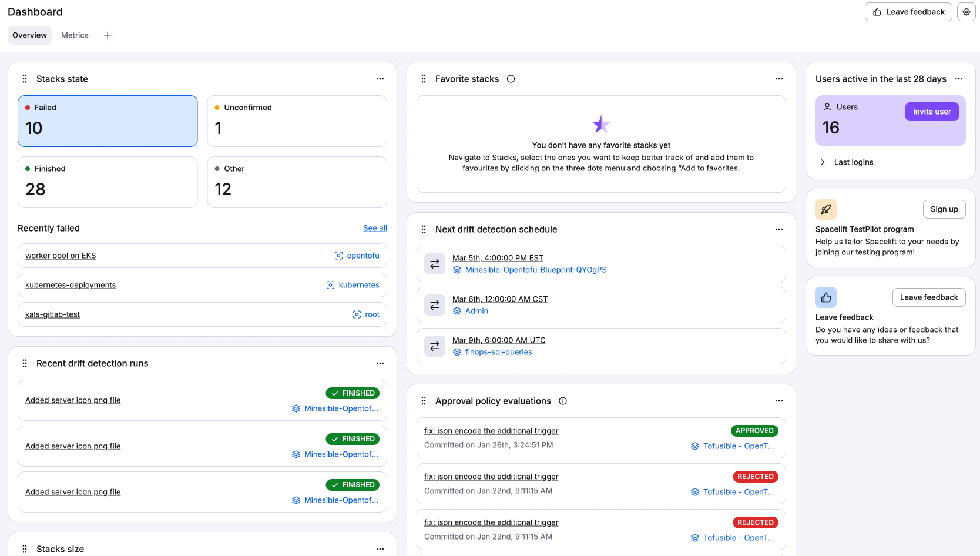Image resolution: width=980 pixels, height=556 pixels.
Task: Click the stack icon next to finops-sql-queries
Action: coord(457,351)
